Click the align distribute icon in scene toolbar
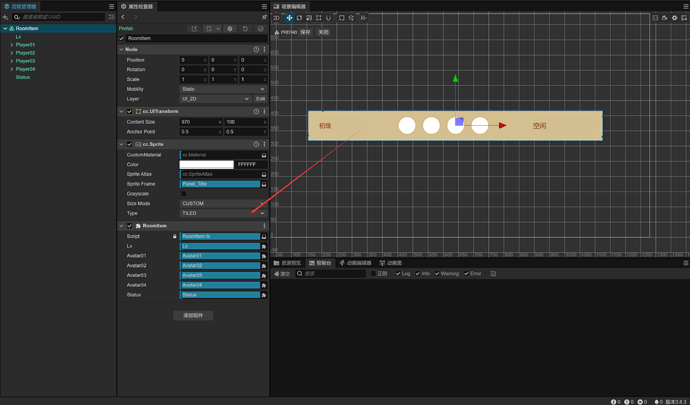This screenshot has width=690, height=405. 363,18
